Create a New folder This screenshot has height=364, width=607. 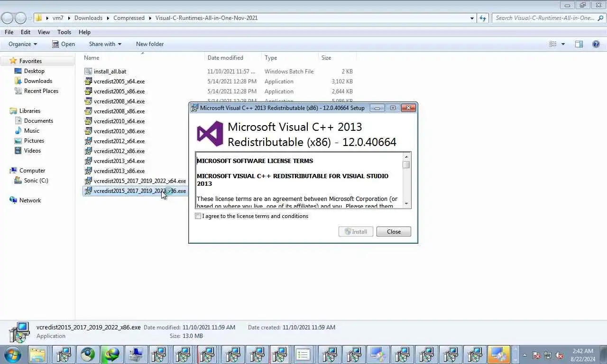click(x=150, y=44)
